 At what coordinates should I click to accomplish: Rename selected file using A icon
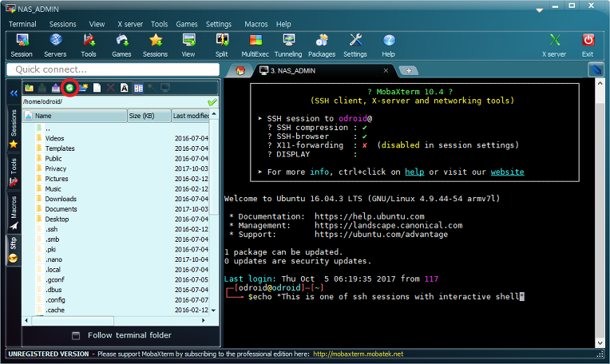click(124, 88)
